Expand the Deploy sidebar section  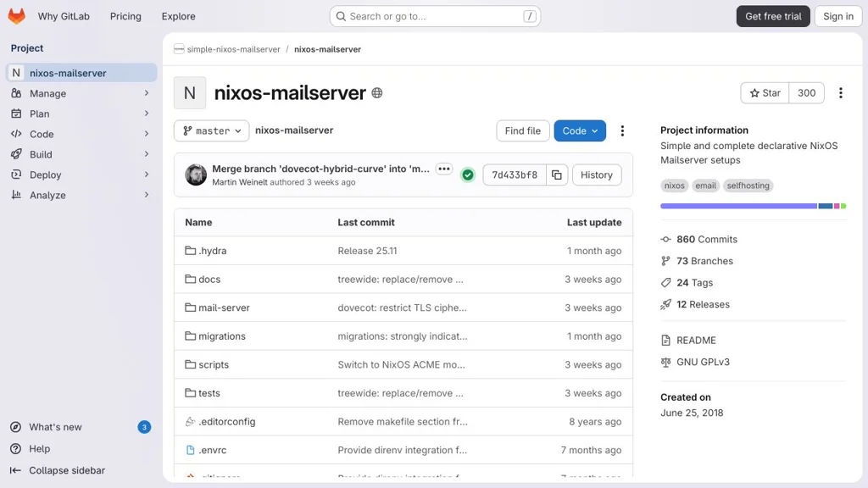80,175
